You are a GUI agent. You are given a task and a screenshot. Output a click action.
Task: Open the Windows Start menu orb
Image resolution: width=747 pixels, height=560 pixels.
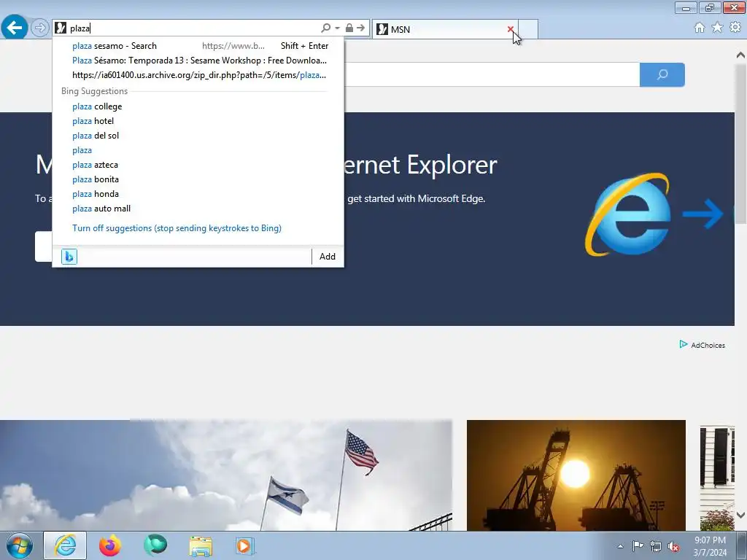[x=20, y=545]
